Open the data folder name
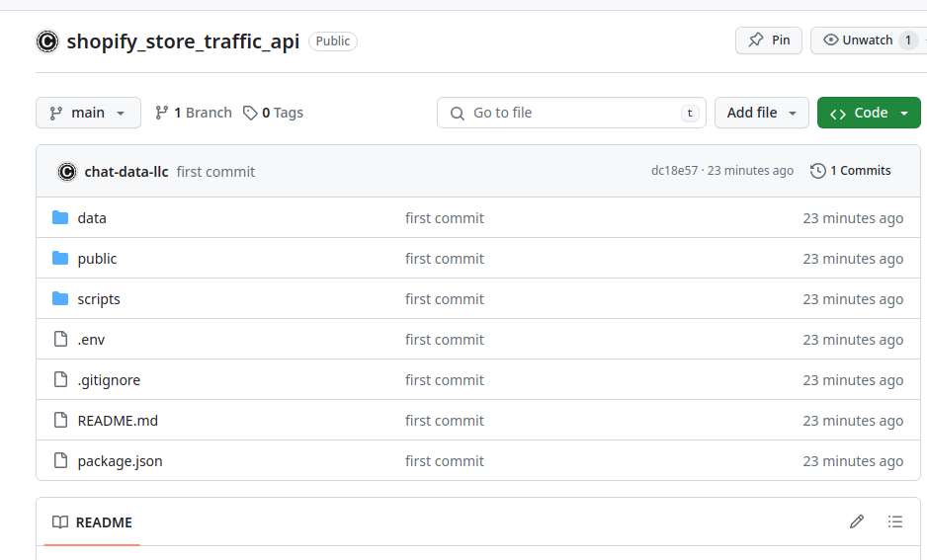 92,218
